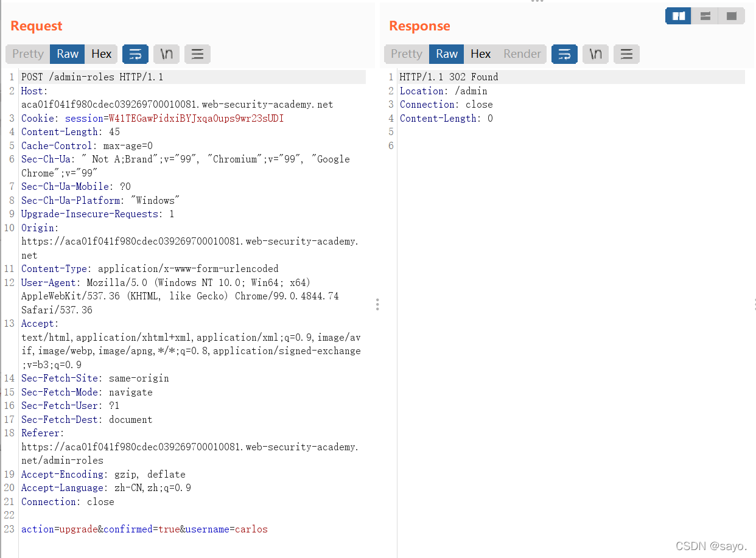
Task: Click Request panel title
Action: click(37, 26)
